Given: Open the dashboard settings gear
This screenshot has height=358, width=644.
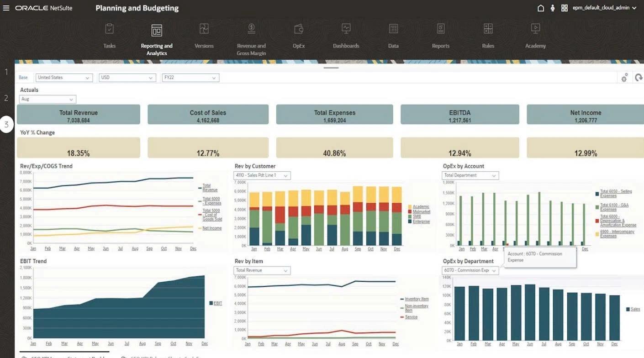Looking at the screenshot, I should [624, 78].
